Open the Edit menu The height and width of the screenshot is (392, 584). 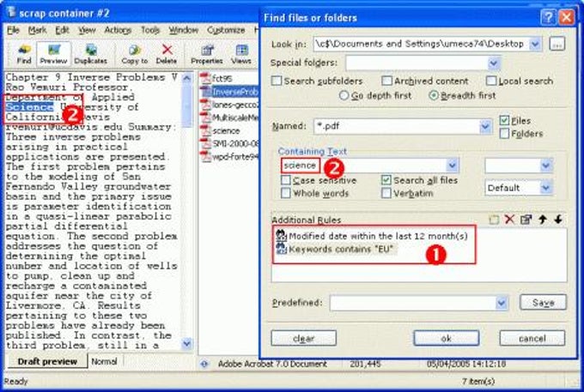click(62, 30)
